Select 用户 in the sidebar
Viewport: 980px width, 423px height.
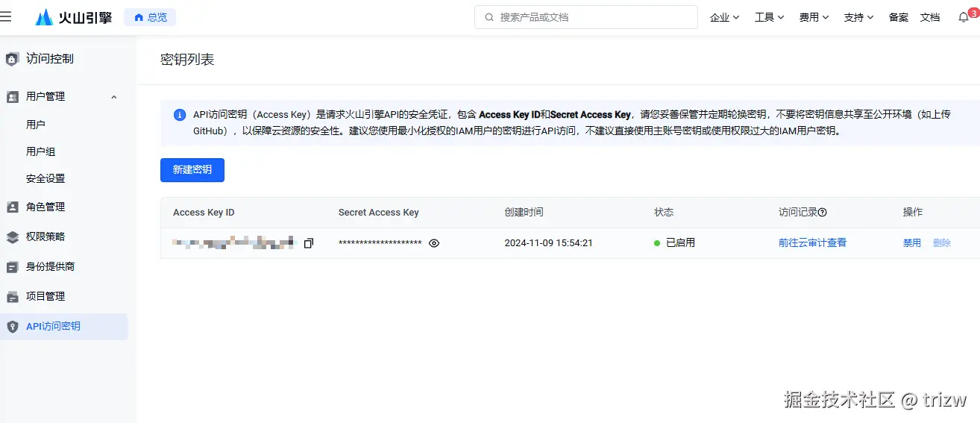pyautogui.click(x=36, y=125)
